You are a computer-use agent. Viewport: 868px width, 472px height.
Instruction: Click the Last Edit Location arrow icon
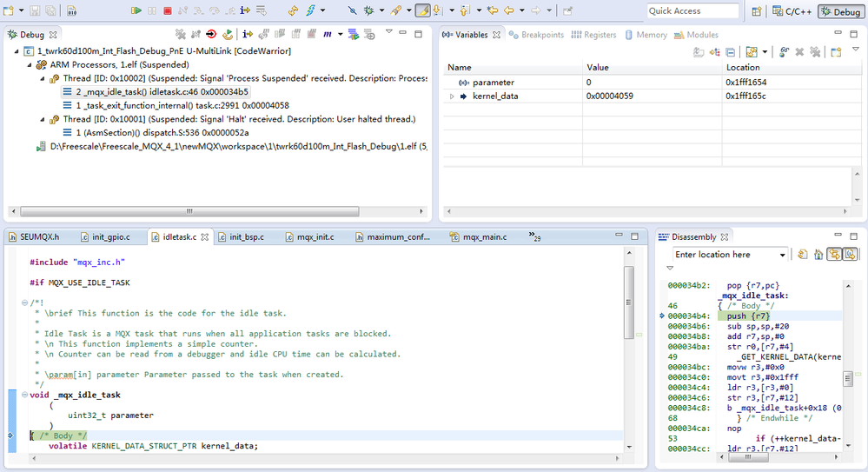492,10
